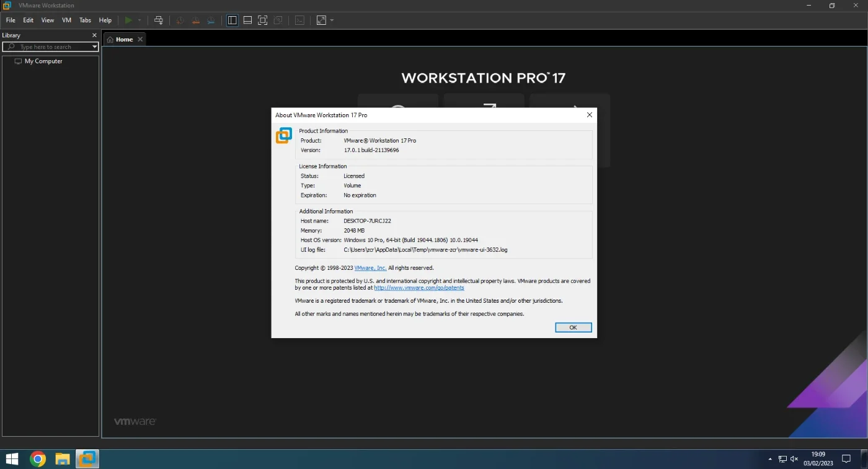Follow the VMware, Inc. link

coord(370,268)
